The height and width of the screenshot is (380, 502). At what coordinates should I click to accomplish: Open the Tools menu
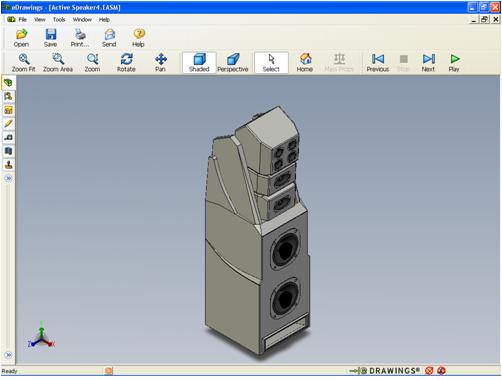[x=59, y=20]
